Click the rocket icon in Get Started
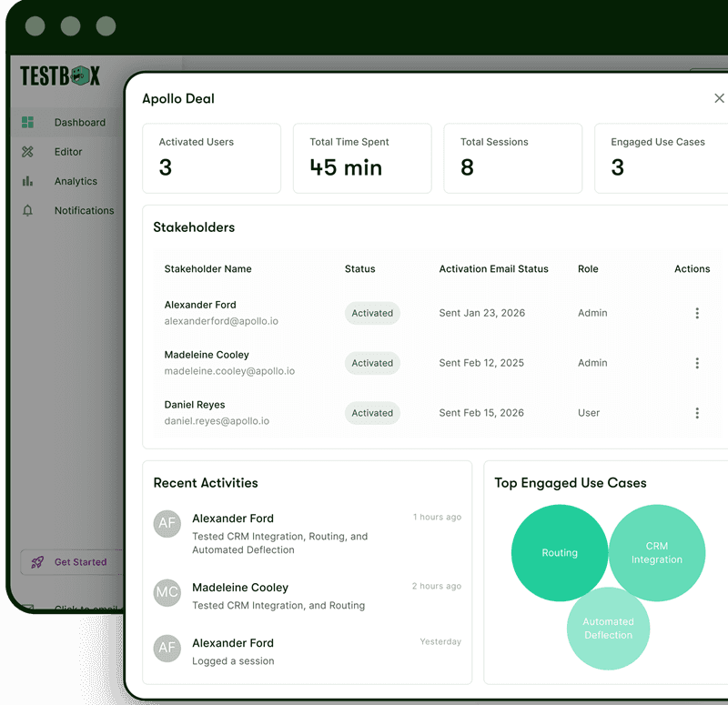The height and width of the screenshot is (705, 728). coord(37,562)
